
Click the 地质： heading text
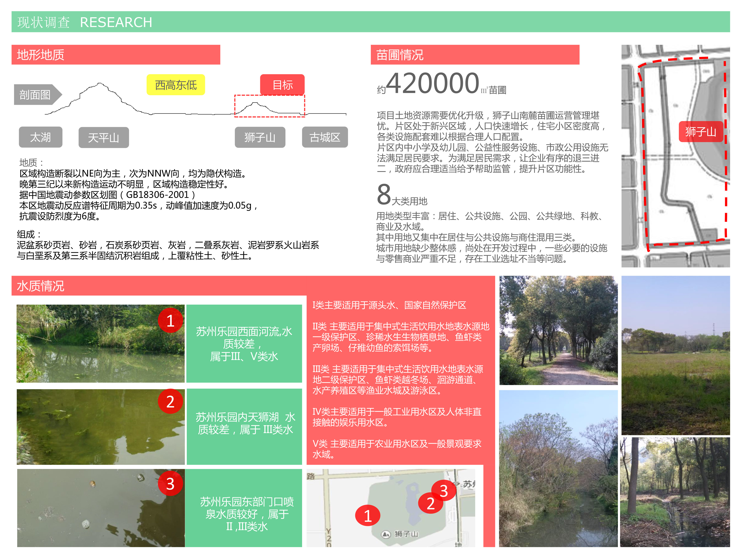[x=31, y=162]
